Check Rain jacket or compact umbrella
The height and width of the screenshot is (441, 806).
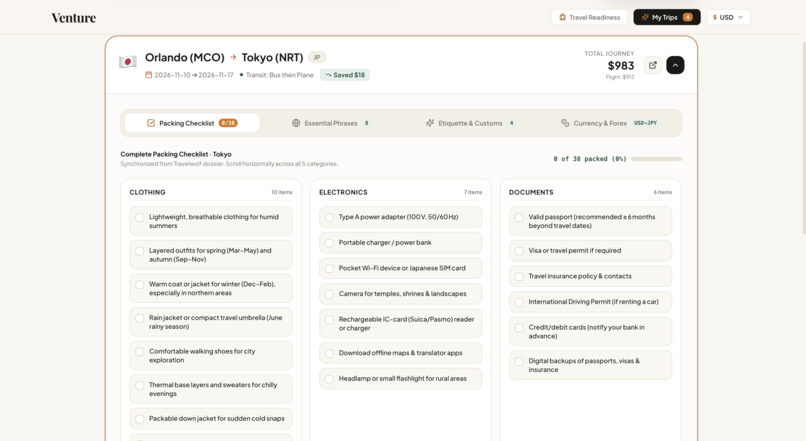[x=139, y=319]
